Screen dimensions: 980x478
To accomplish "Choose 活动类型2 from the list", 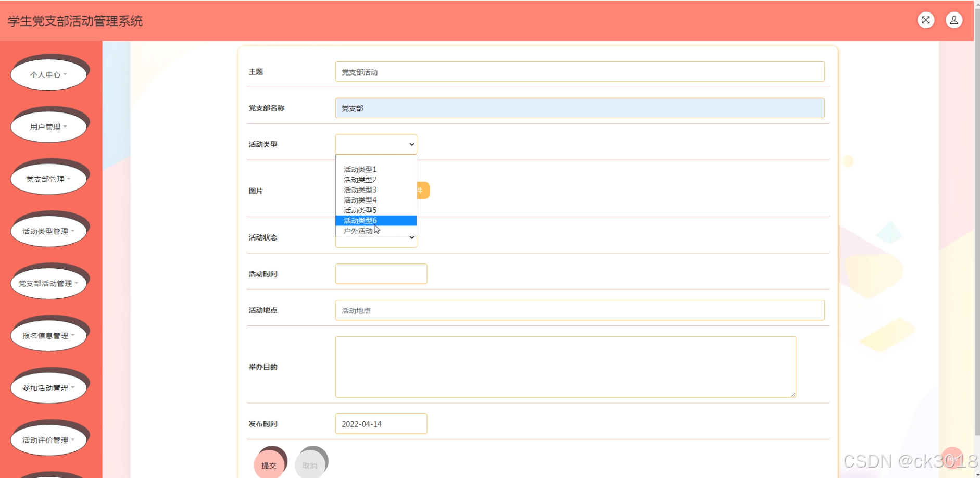I will click(376, 180).
